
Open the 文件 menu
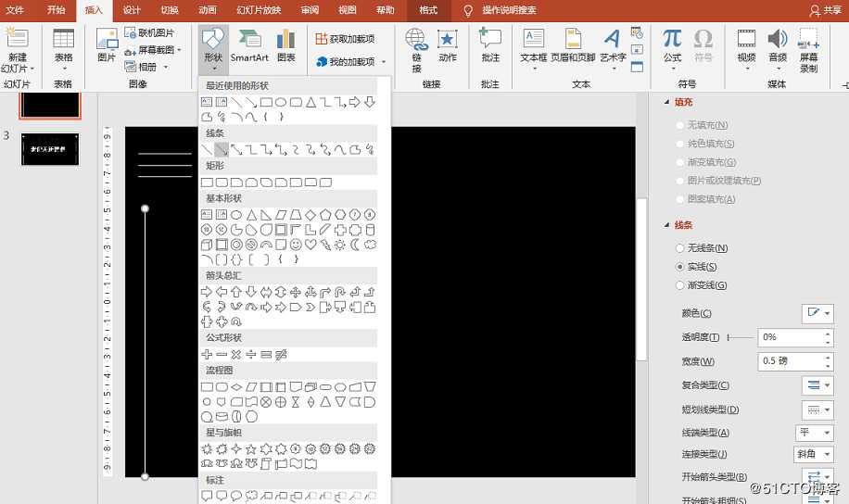[x=15, y=10]
